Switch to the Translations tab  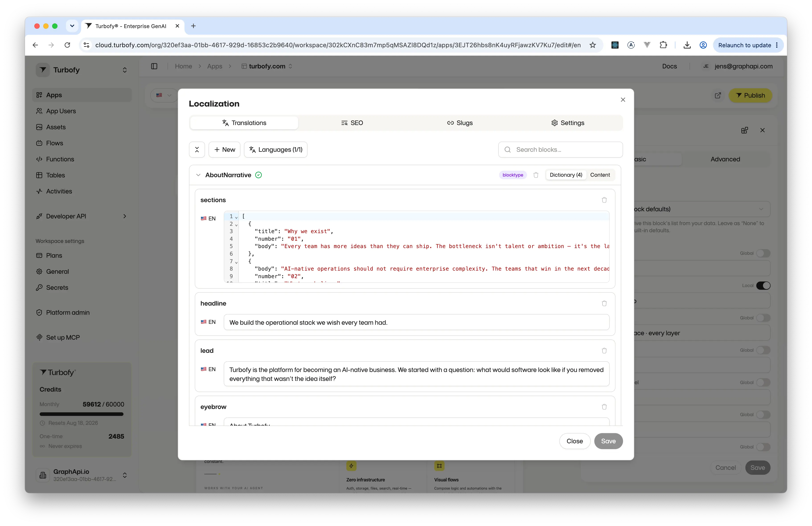[x=244, y=123]
